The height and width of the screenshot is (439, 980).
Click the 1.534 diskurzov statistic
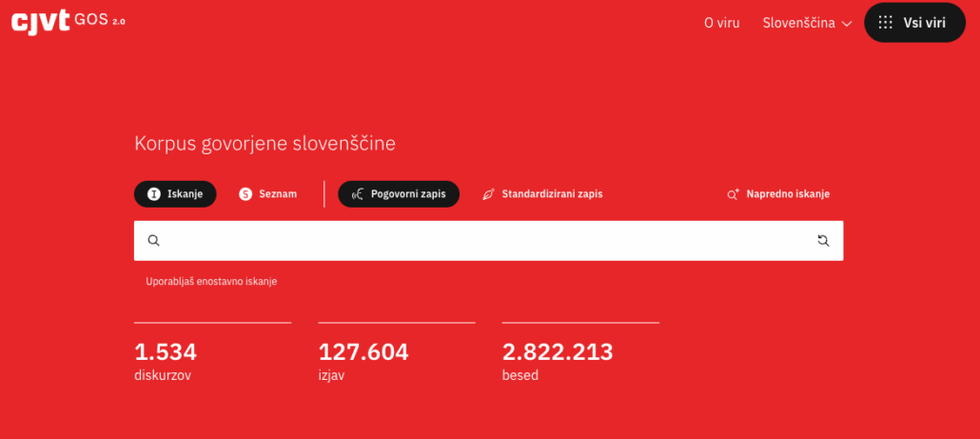166,360
